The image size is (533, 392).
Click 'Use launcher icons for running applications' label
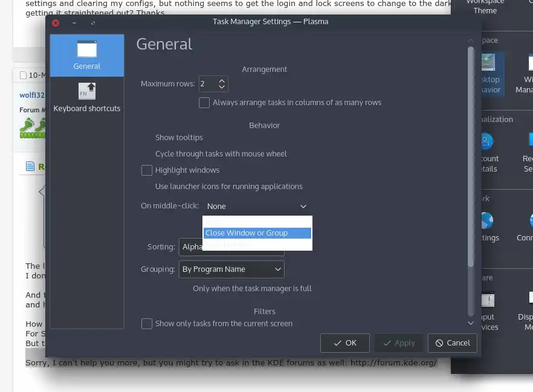click(229, 187)
